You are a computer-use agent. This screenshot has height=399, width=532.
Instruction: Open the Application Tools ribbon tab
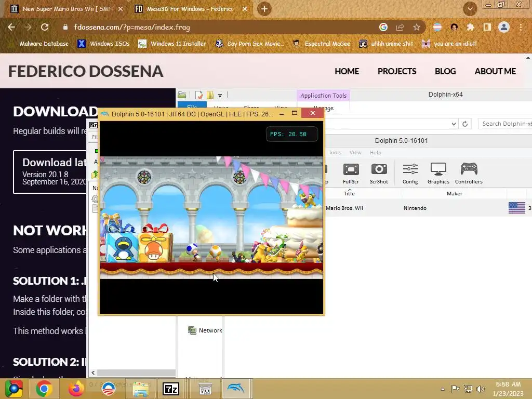323,96
